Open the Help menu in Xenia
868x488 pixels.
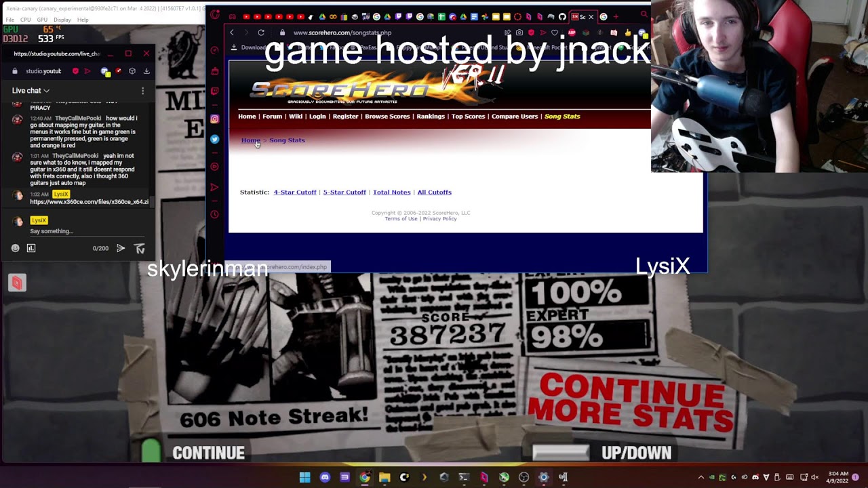point(83,20)
